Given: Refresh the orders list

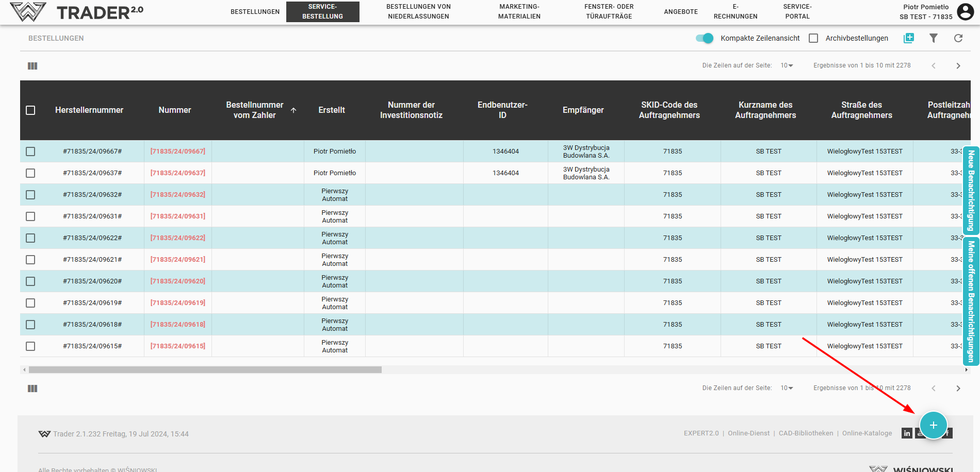Looking at the screenshot, I should 958,38.
